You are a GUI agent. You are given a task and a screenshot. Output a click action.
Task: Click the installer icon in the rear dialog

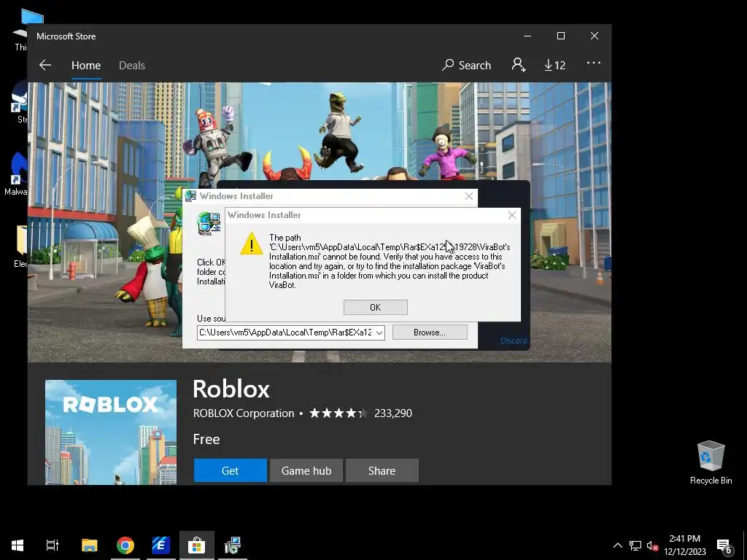209,223
